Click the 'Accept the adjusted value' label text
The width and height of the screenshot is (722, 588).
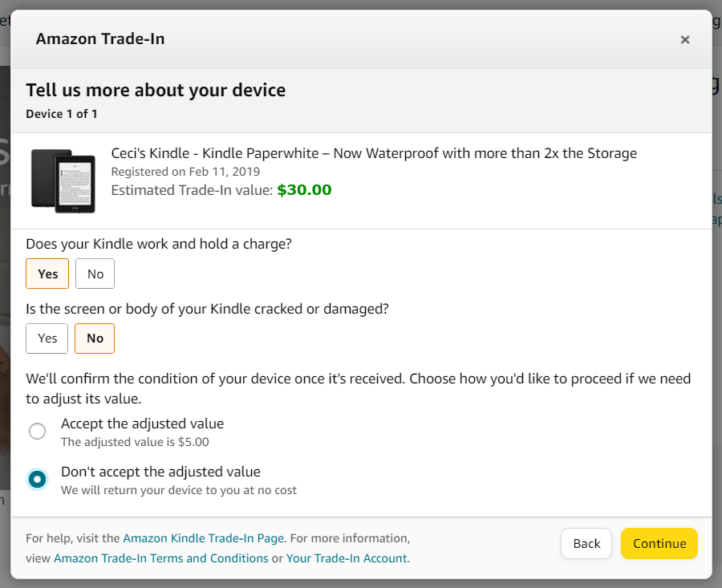[142, 424]
